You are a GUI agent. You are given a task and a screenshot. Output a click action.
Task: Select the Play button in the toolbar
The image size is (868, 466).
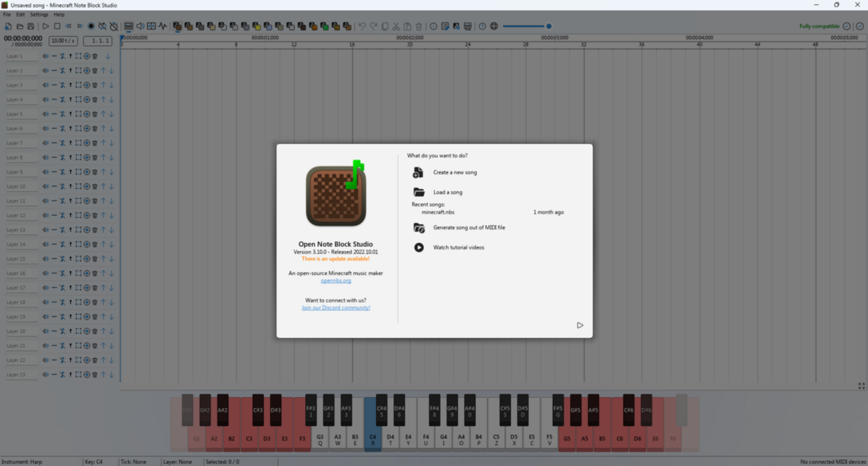[x=45, y=26]
